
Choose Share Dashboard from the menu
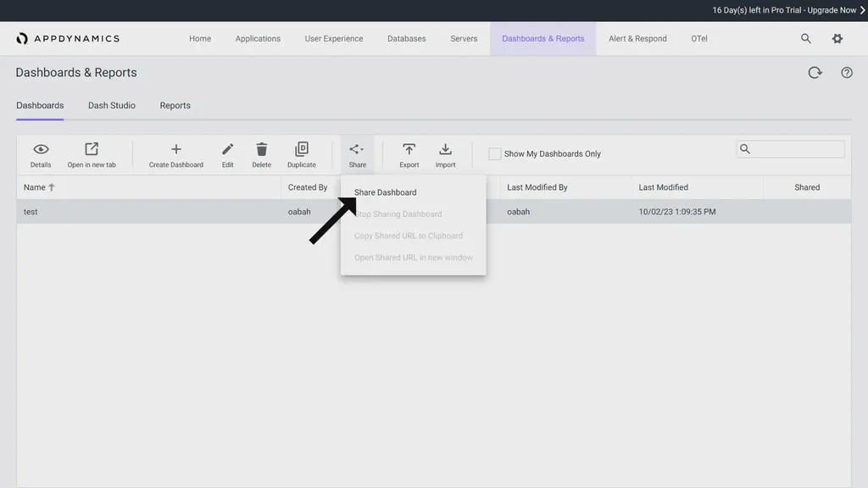386,192
